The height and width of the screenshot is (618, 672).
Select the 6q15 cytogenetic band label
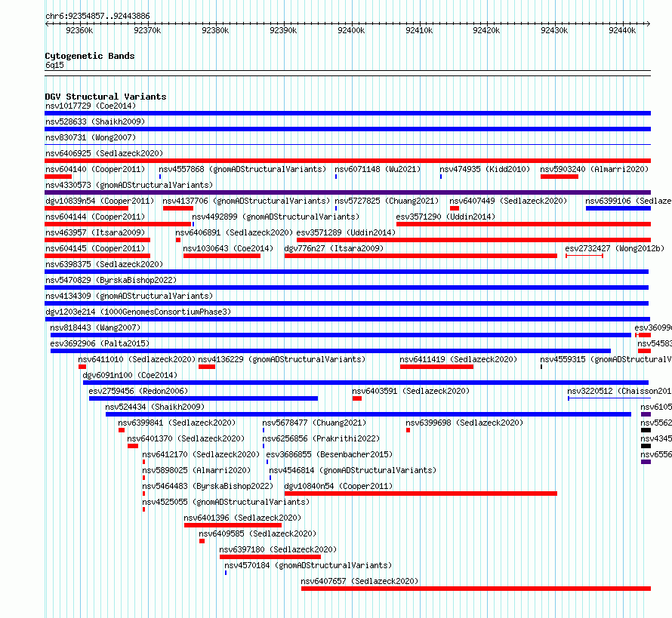pyautogui.click(x=54, y=65)
